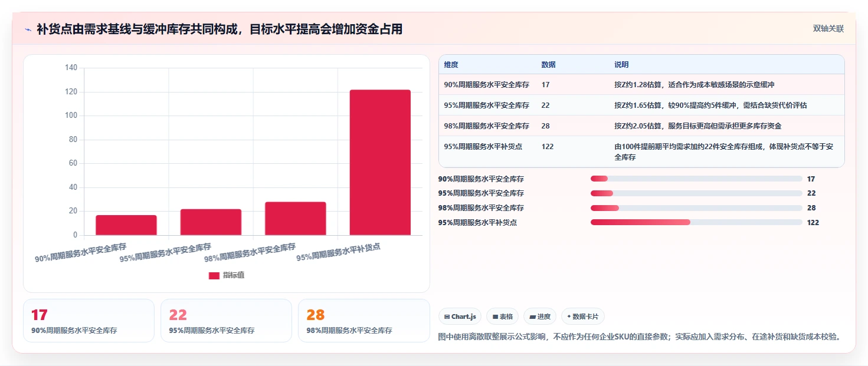Click description 按Z约1.65估算
The width and height of the screenshot is (868, 366).
click(x=710, y=105)
